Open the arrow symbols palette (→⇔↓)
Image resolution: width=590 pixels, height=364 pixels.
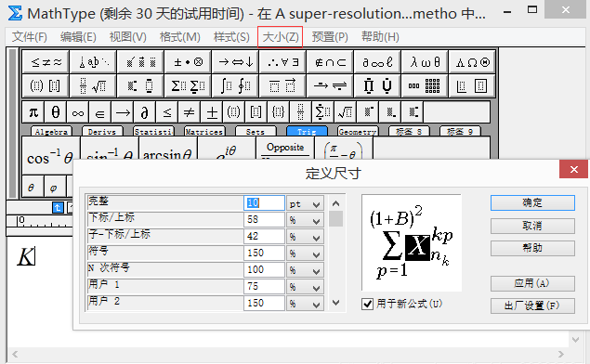(x=235, y=61)
